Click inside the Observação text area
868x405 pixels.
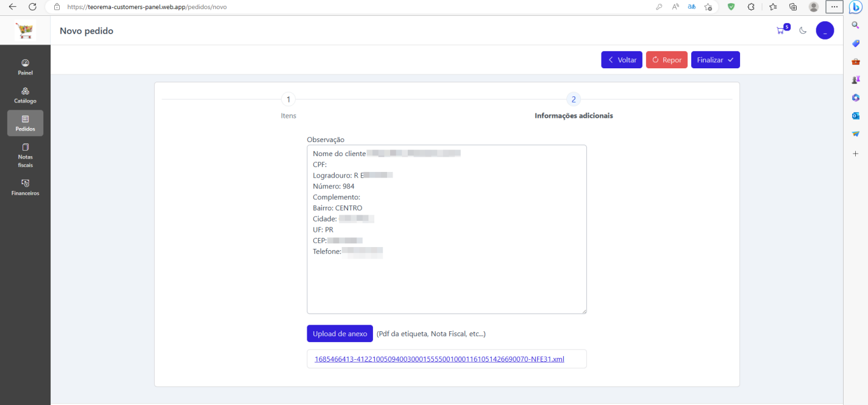pyautogui.click(x=447, y=229)
